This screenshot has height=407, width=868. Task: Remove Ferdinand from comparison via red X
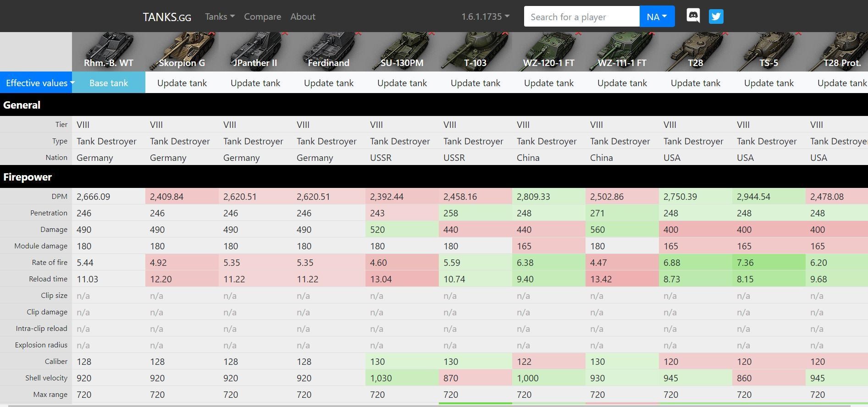pyautogui.click(x=359, y=34)
